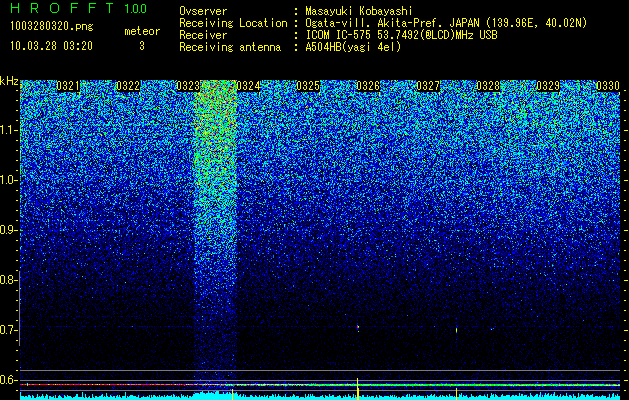Click the 0324 time marker label
This screenshot has width=629, height=400.
click(248, 86)
